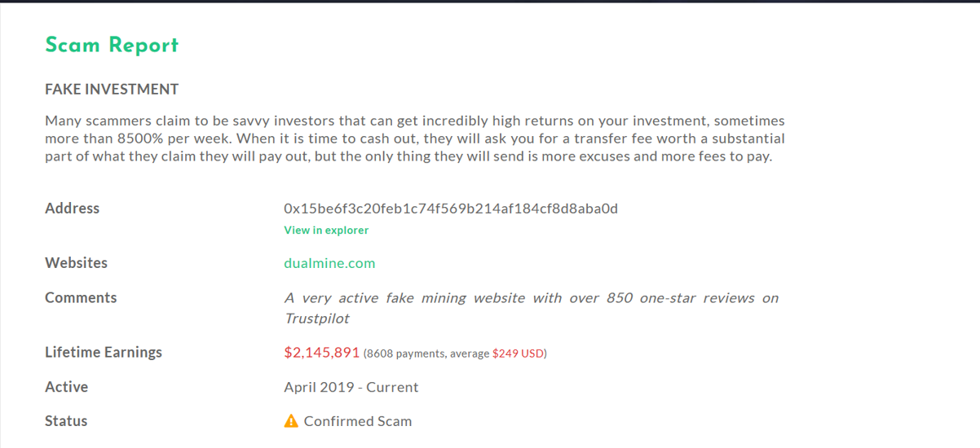
Task: Click the Websites field label
Action: (77, 263)
